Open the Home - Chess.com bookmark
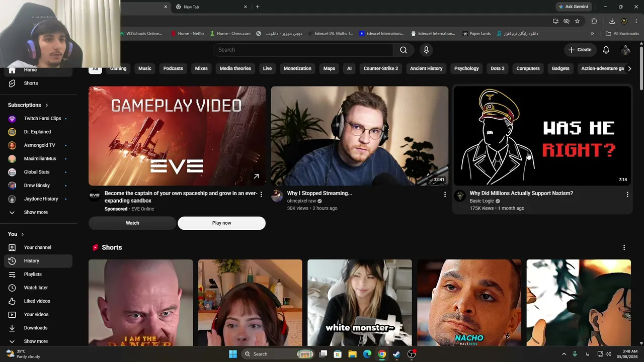644x362 pixels. (x=230, y=34)
